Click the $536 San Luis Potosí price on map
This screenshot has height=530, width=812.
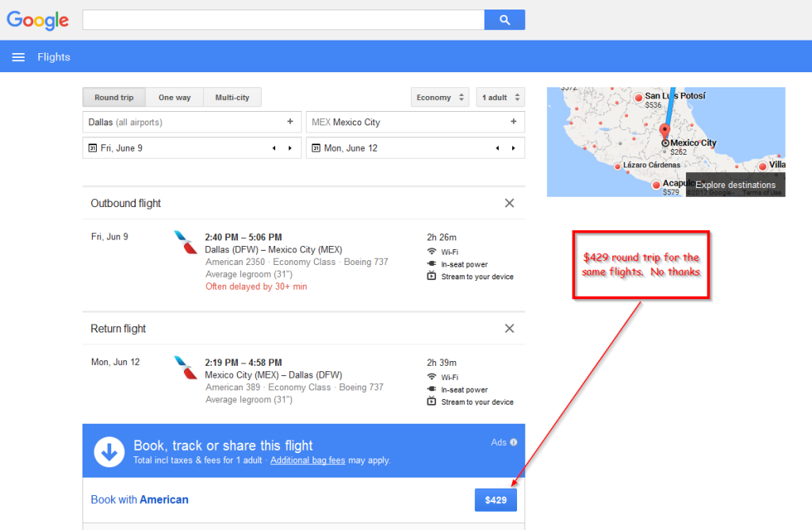coord(653,106)
